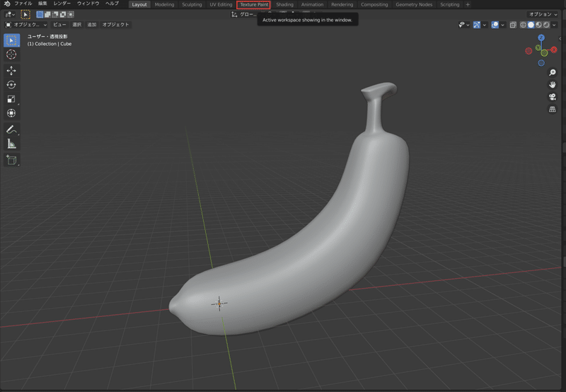This screenshot has height=392, width=566.
Task: Open the 編集 menu
Action: pyautogui.click(x=42, y=4)
